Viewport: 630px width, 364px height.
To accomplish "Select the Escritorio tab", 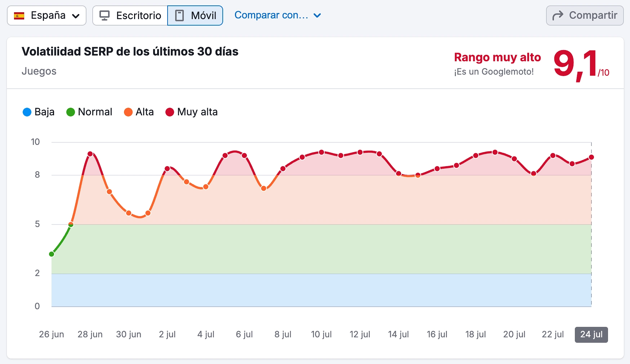I will (x=129, y=15).
